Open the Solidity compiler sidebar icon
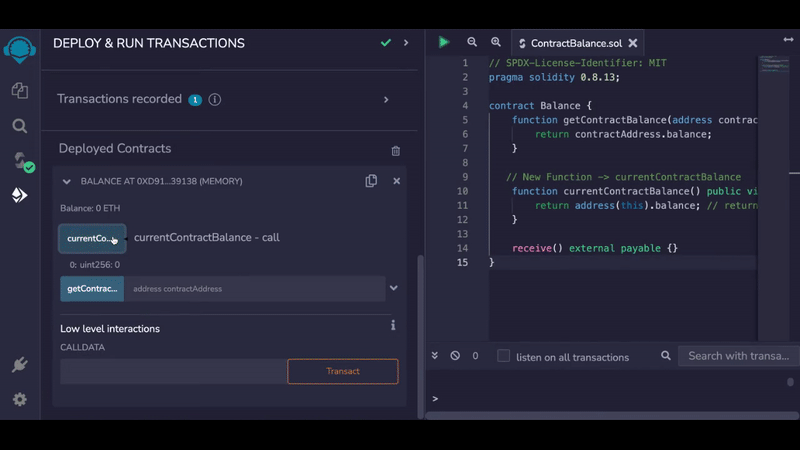The image size is (800, 450). pyautogui.click(x=20, y=161)
